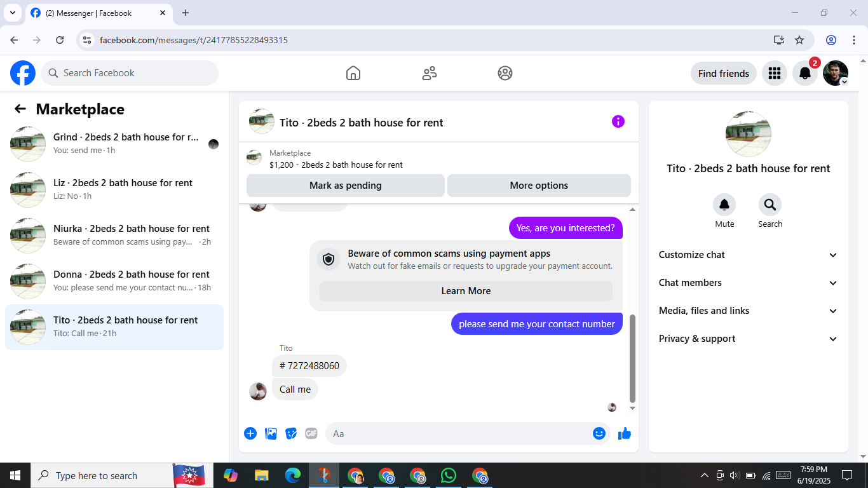Open Windows notification center icon

pos(846,475)
